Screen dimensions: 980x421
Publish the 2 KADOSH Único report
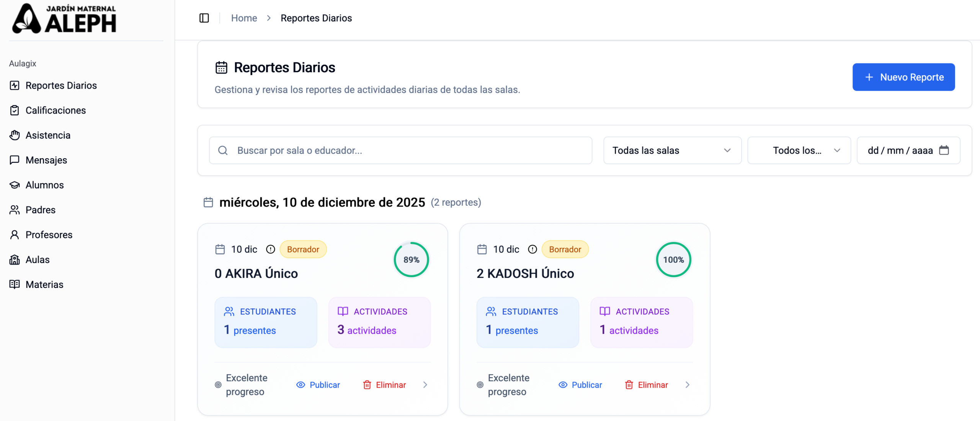[580, 385]
